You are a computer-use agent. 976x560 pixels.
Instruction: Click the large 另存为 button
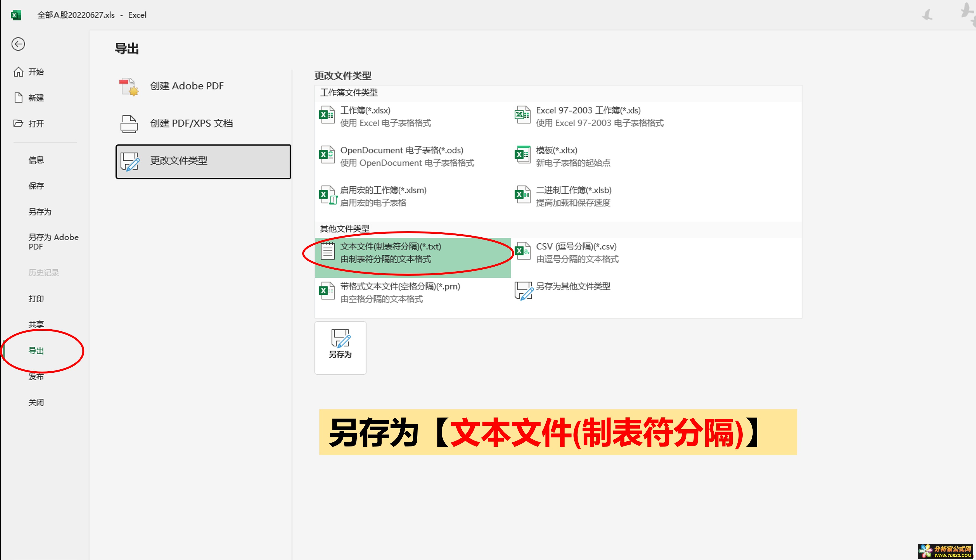340,348
